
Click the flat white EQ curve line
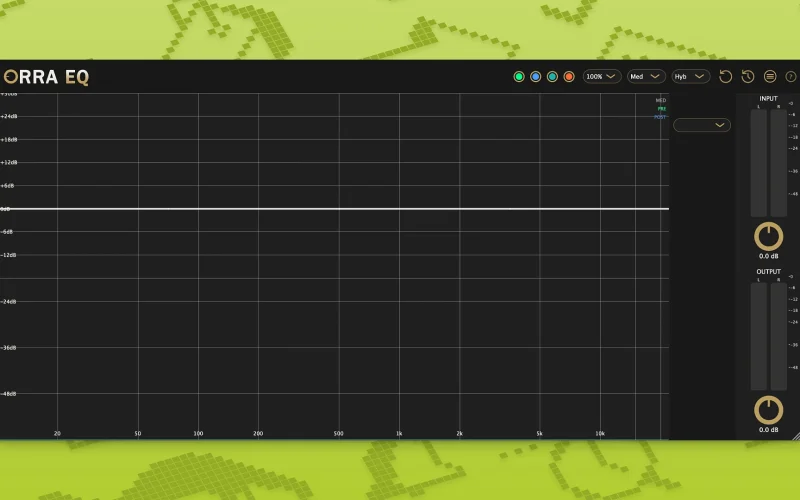pyautogui.click(x=334, y=209)
